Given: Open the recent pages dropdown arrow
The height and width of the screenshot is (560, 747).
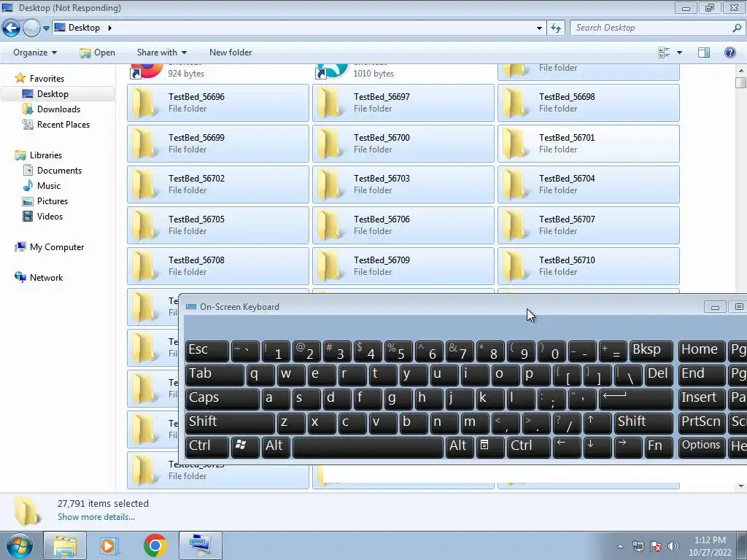Looking at the screenshot, I should click(x=46, y=28).
